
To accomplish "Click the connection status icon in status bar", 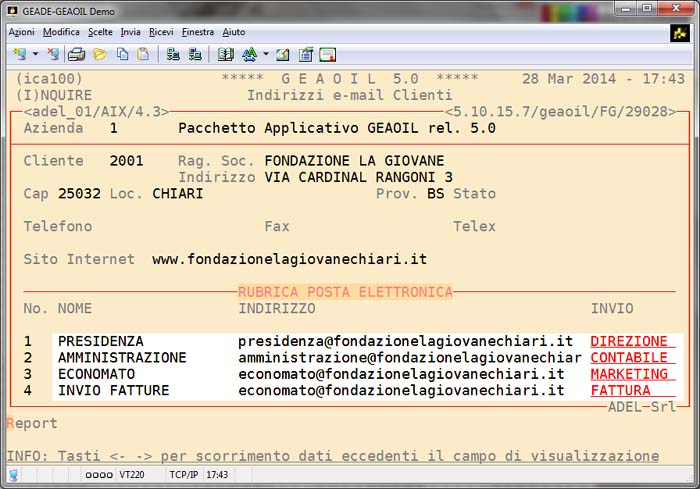I will pos(14,475).
